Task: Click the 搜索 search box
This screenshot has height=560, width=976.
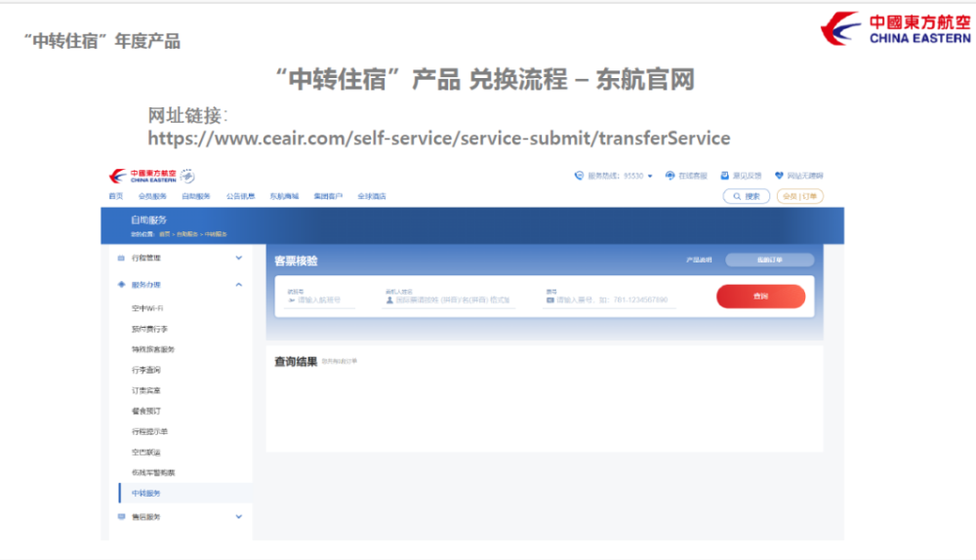Action: coord(747,196)
